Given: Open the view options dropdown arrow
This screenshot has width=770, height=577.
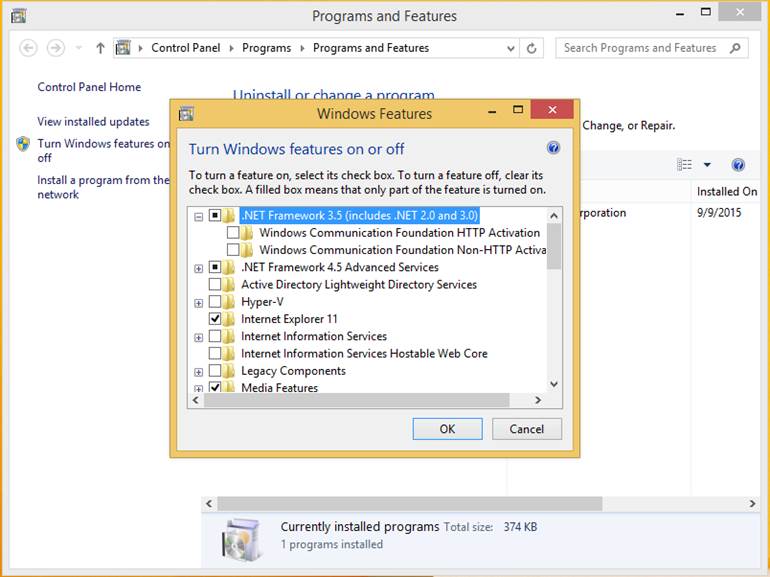Looking at the screenshot, I should click(707, 165).
